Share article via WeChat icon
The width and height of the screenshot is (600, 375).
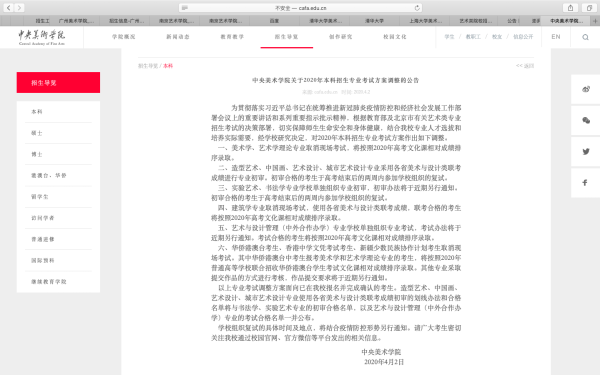click(x=586, y=121)
